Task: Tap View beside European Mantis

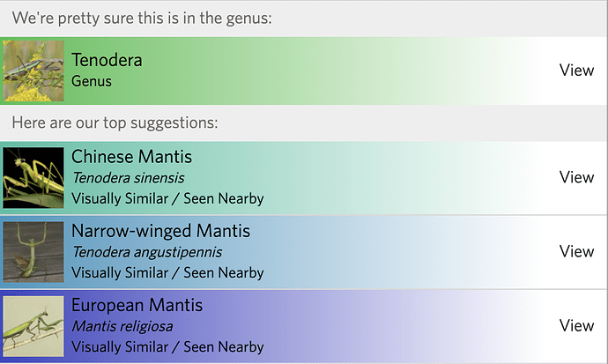Action: pyautogui.click(x=576, y=325)
